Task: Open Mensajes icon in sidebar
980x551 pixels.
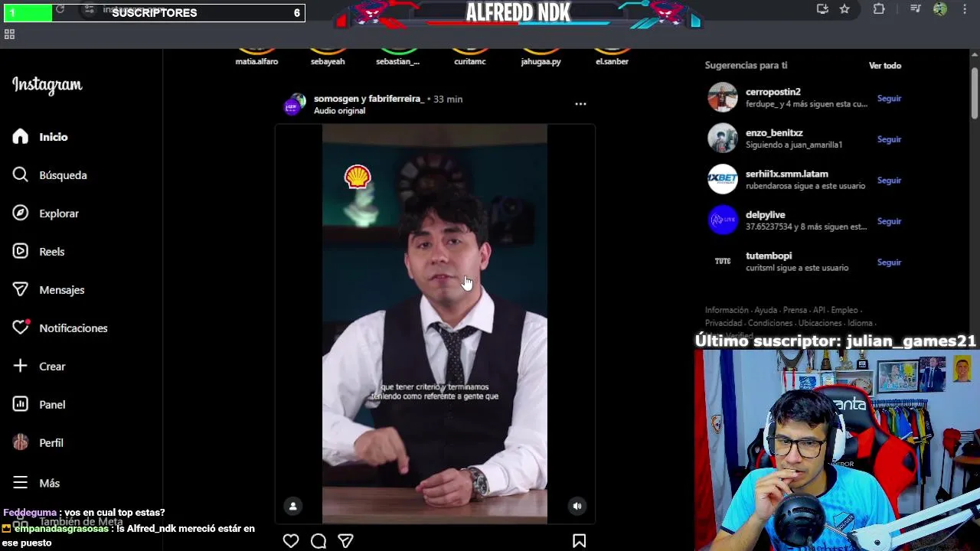Action: coord(21,289)
